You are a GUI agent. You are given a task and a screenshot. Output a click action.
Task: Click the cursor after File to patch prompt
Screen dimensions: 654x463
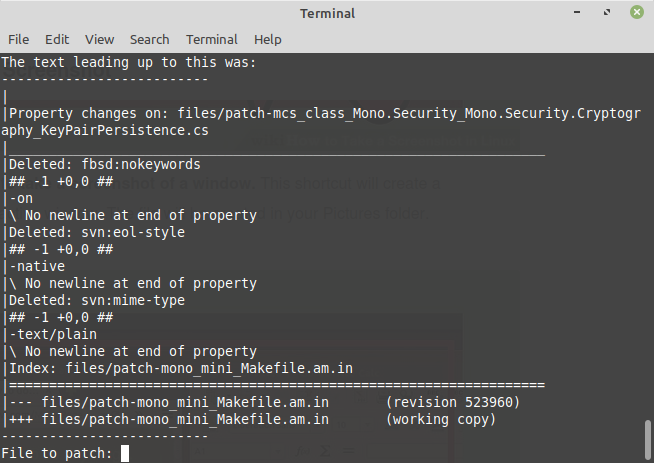click(x=125, y=453)
